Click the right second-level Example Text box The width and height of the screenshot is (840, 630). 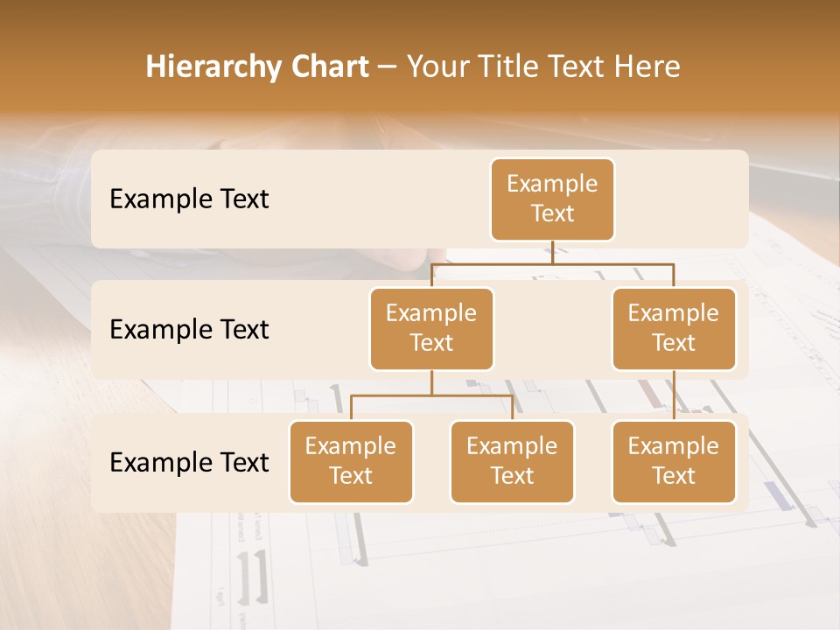[674, 328]
